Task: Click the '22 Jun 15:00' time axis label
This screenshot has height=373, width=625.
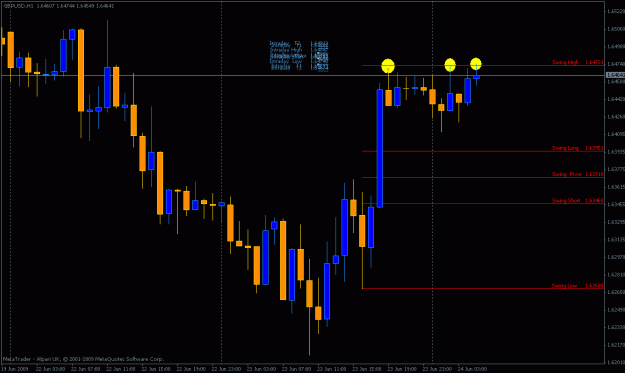Action: click(x=156, y=369)
